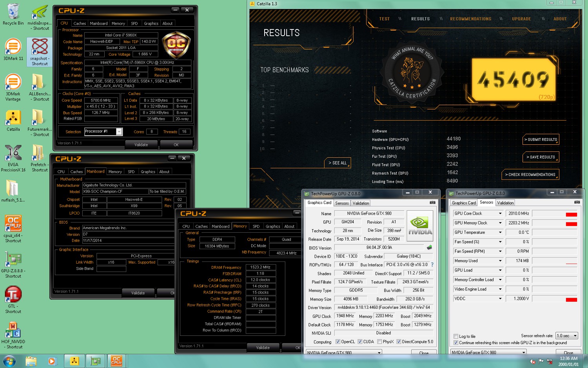Click the volume icon in the system tray
This screenshot has height=368, width=588.
[533, 361]
